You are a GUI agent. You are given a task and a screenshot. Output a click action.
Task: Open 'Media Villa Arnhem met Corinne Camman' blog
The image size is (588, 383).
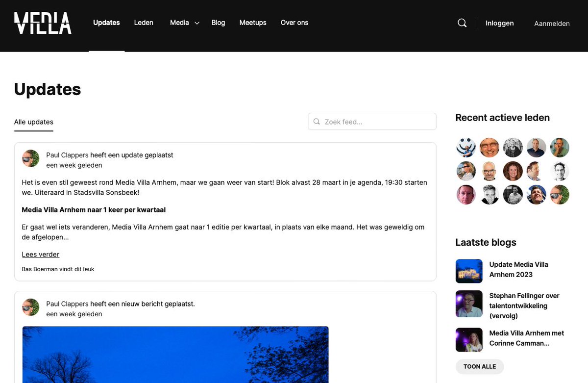click(527, 338)
